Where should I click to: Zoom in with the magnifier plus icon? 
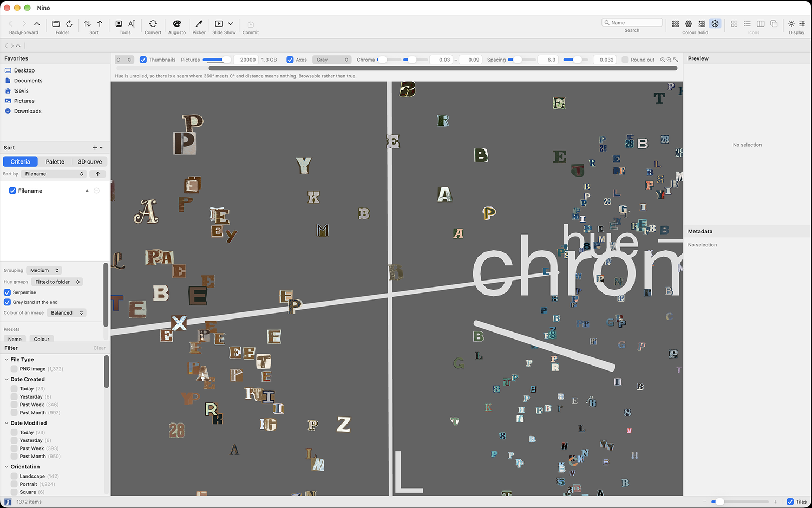coord(669,60)
